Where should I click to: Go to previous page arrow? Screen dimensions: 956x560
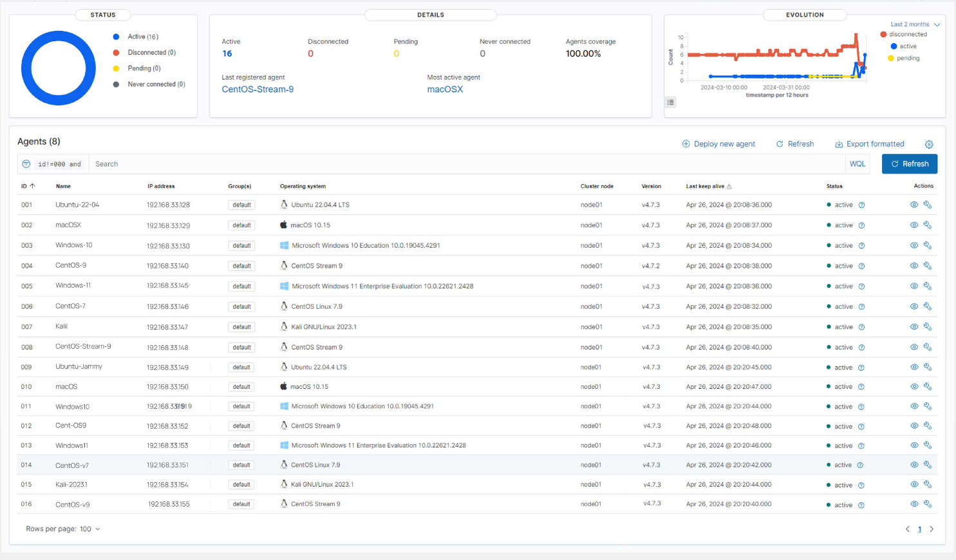908,529
